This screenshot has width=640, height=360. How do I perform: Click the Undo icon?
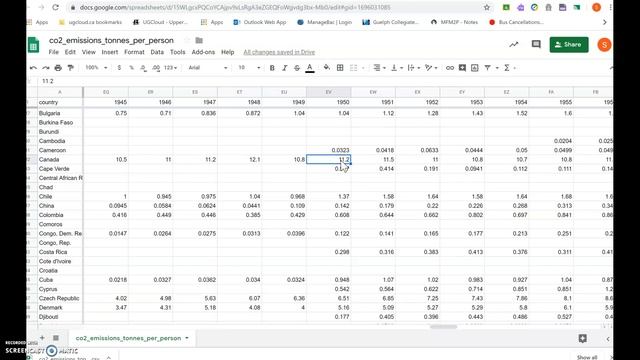coord(33,68)
